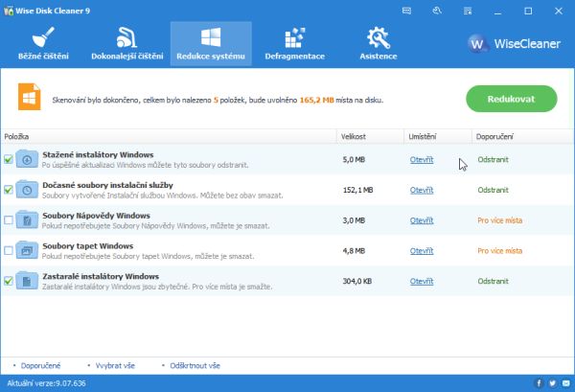575x392 pixels.
Task: Select the Redukce systému tab
Action: 211,44
